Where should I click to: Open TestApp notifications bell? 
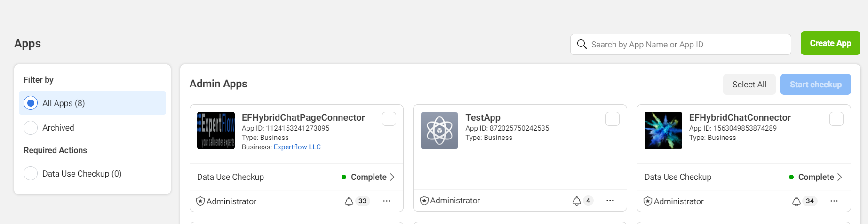[576, 201]
